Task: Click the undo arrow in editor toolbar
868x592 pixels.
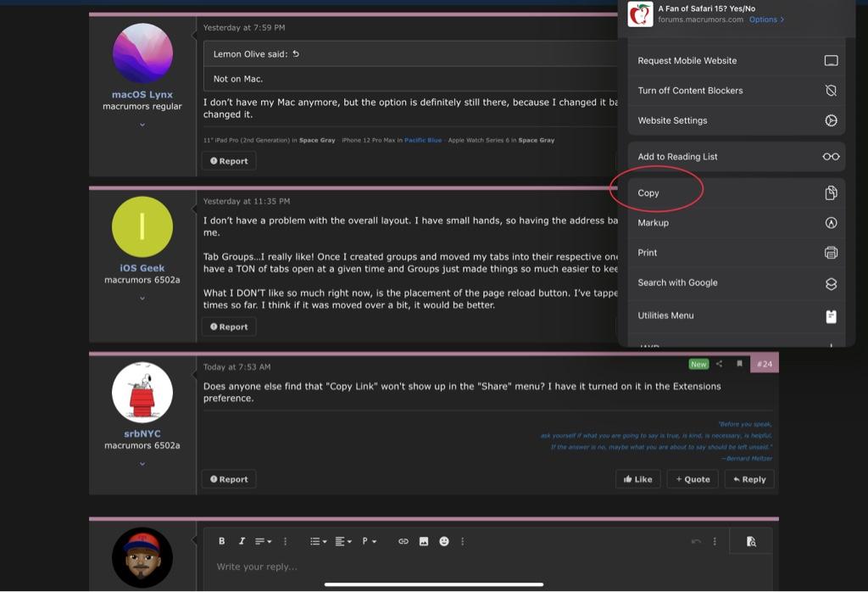Action: (x=696, y=541)
